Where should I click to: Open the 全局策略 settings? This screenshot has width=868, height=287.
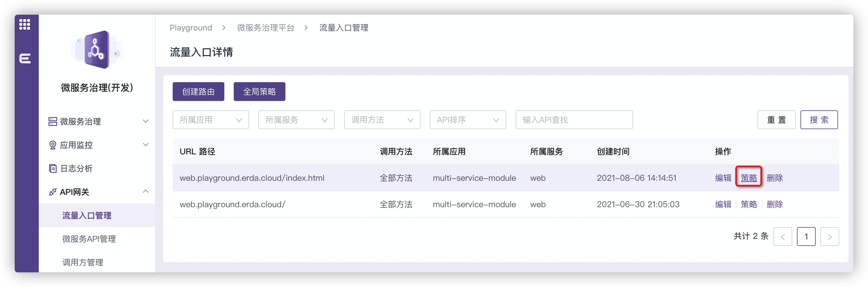(259, 91)
